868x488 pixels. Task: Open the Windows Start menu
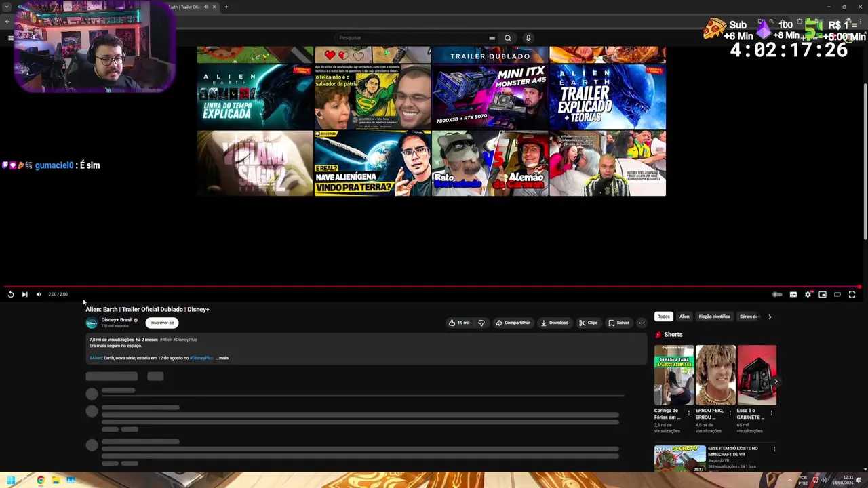[10, 481]
